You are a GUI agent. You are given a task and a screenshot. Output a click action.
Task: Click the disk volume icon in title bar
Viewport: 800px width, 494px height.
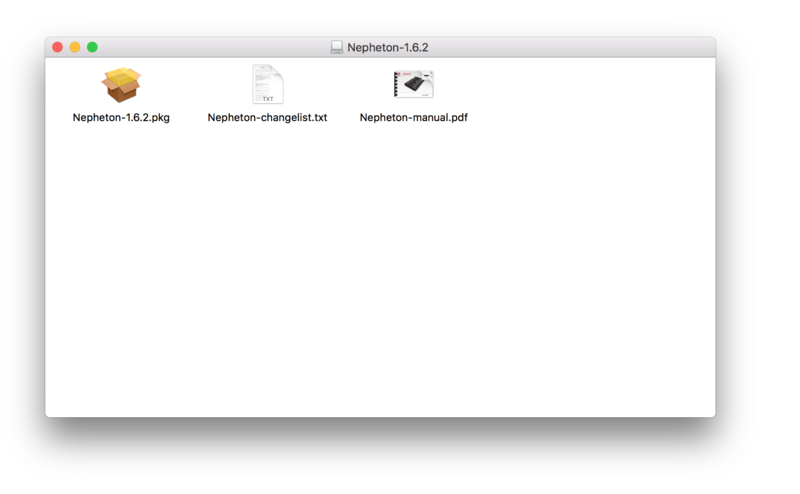tap(337, 47)
